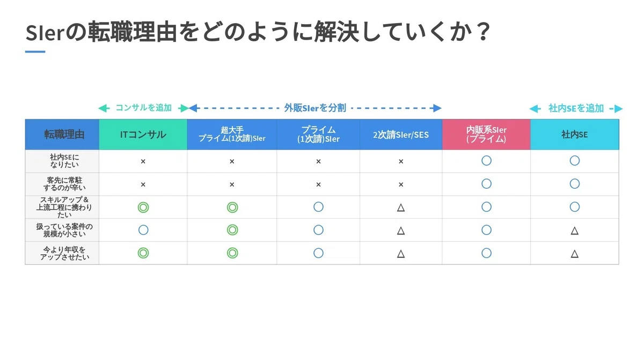Click the 外販SIerを分割 label
The height and width of the screenshot is (362, 644).
[x=314, y=108]
